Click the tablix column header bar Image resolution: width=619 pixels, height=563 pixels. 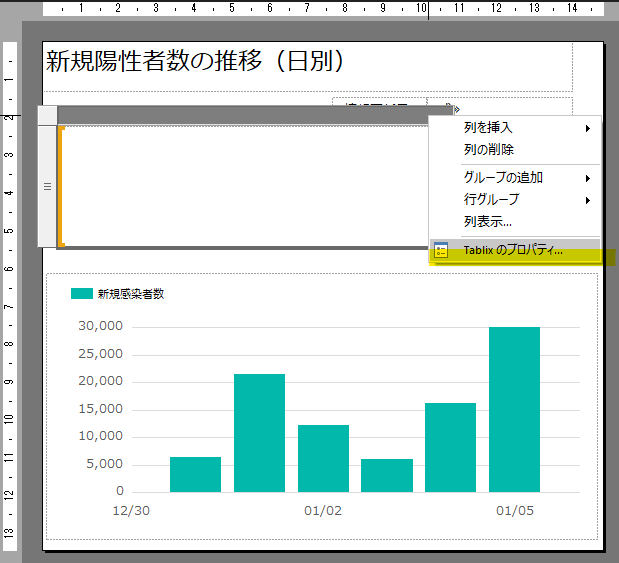(x=240, y=115)
